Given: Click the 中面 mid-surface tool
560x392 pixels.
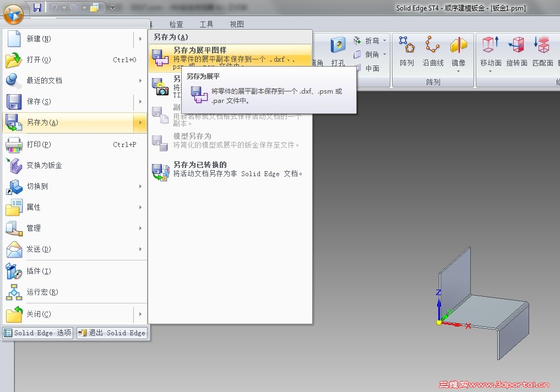Looking at the screenshot, I should (367, 68).
